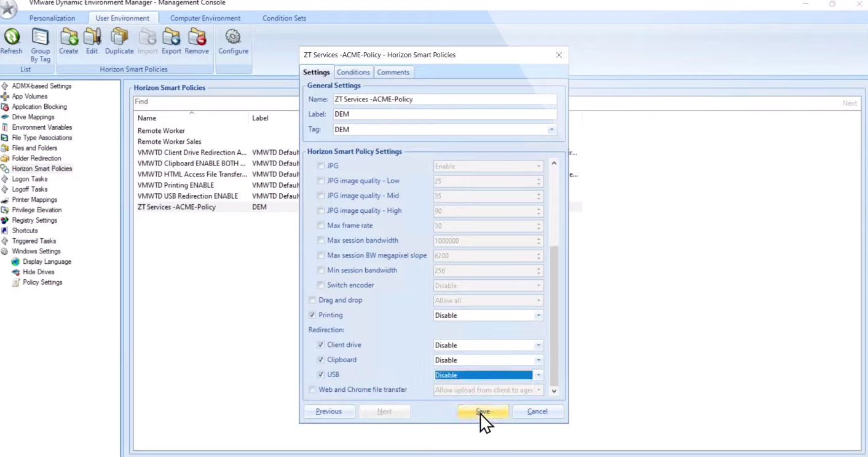Open the Switch encoder dropdown
The height and width of the screenshot is (457, 868).
539,286
